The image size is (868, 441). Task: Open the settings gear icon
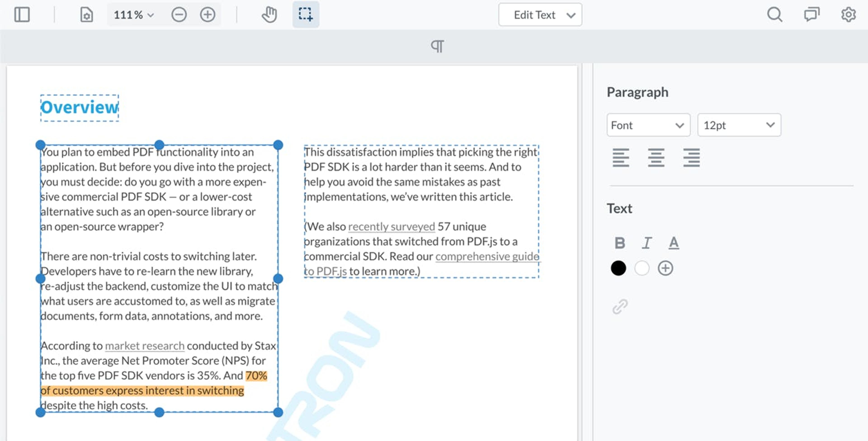[848, 15]
